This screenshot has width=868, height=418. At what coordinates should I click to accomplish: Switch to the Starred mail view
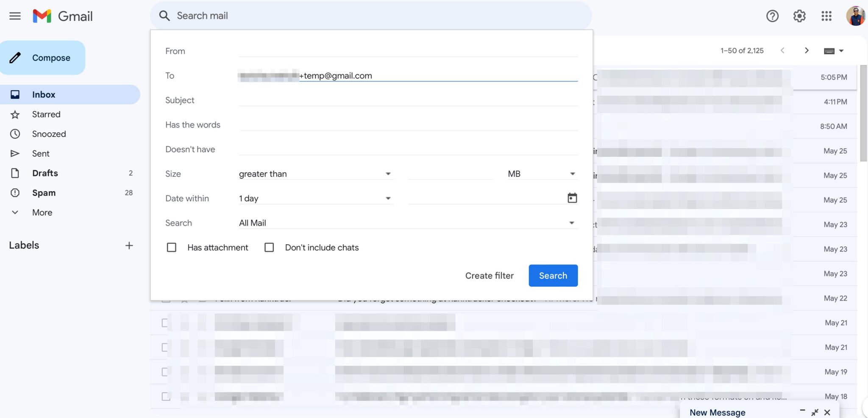(46, 114)
